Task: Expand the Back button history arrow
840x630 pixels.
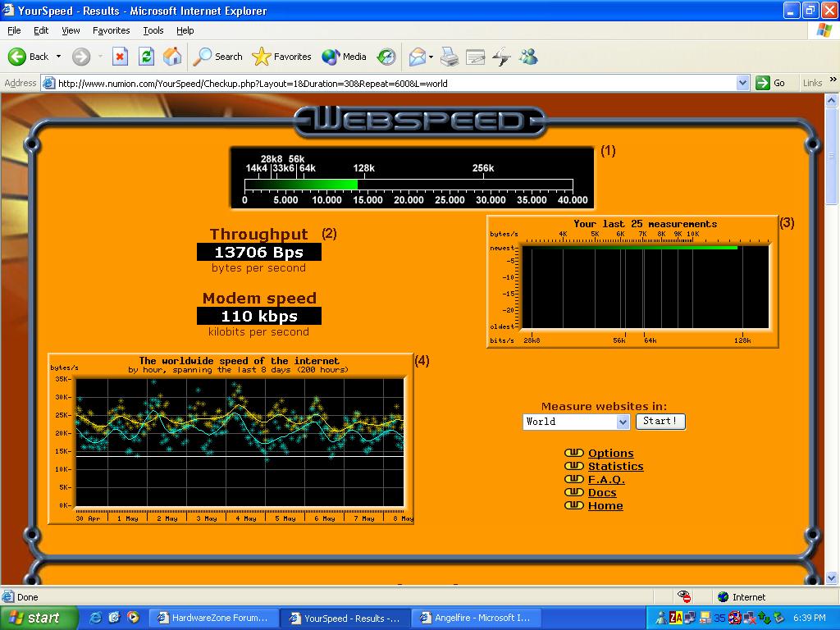Action: click(x=58, y=57)
